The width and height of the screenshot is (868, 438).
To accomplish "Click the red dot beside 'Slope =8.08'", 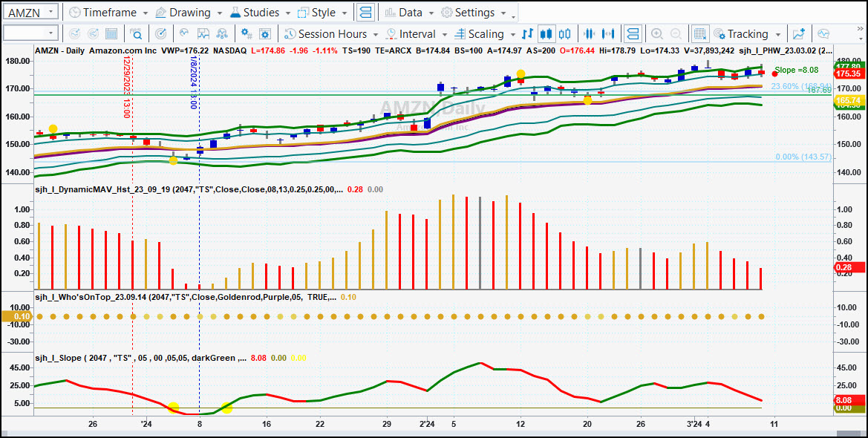I will coord(774,73).
